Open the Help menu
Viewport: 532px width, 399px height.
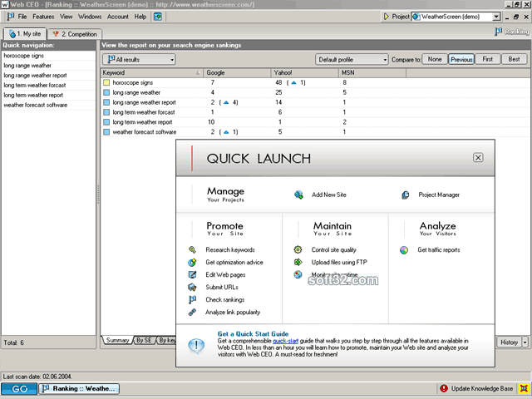[140, 17]
